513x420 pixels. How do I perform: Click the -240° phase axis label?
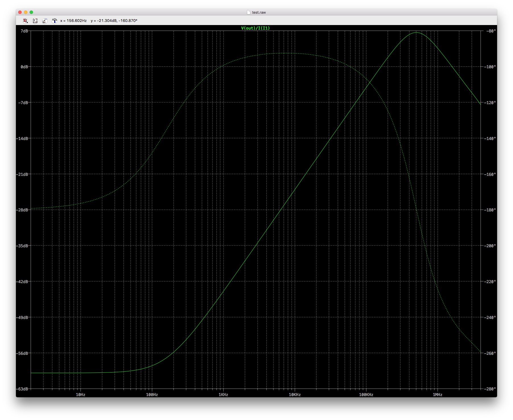[490, 318]
